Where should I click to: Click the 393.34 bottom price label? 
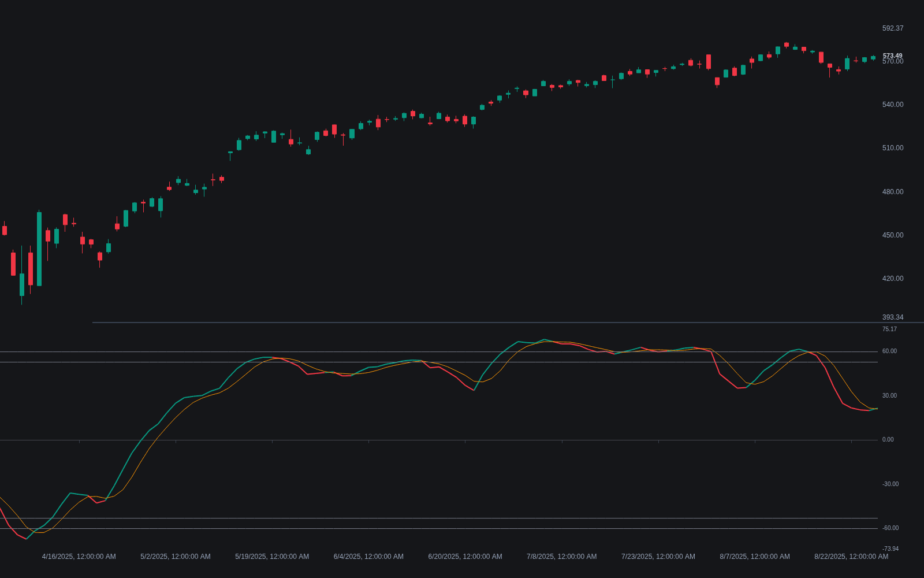(x=893, y=317)
